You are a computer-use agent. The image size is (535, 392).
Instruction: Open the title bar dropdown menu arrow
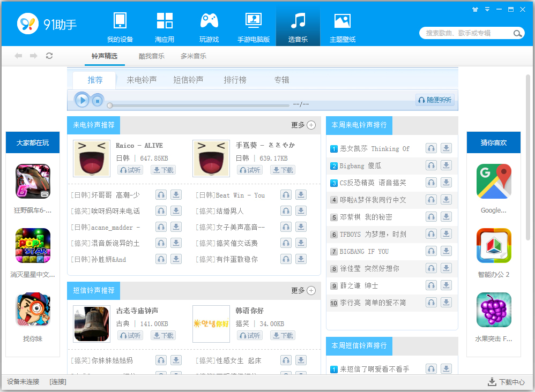click(x=487, y=9)
